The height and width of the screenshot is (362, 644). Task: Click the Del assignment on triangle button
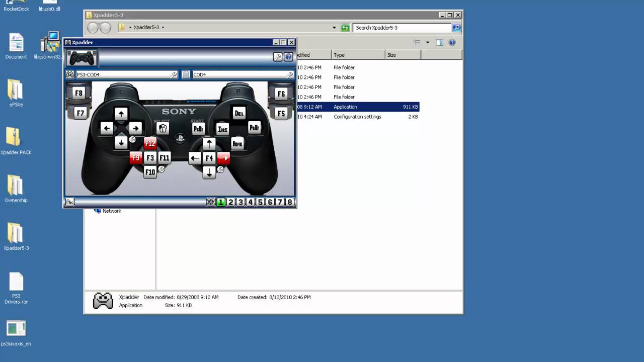[238, 113]
